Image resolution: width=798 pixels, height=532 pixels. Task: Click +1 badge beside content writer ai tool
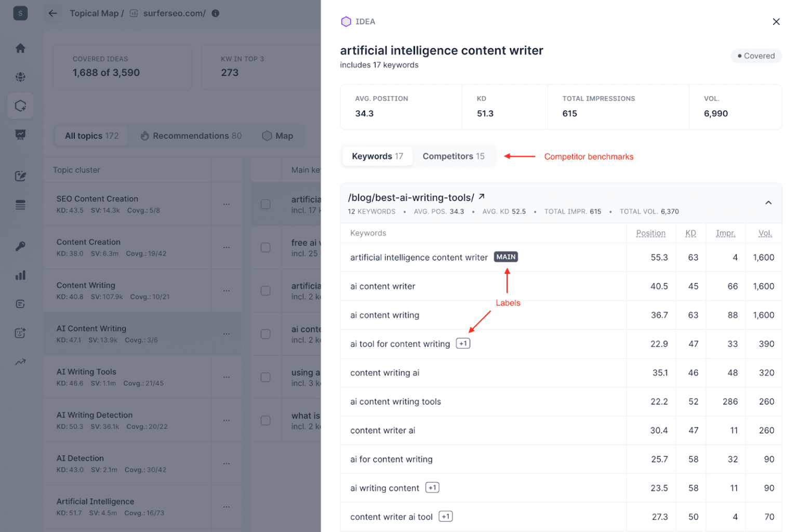tap(446, 516)
